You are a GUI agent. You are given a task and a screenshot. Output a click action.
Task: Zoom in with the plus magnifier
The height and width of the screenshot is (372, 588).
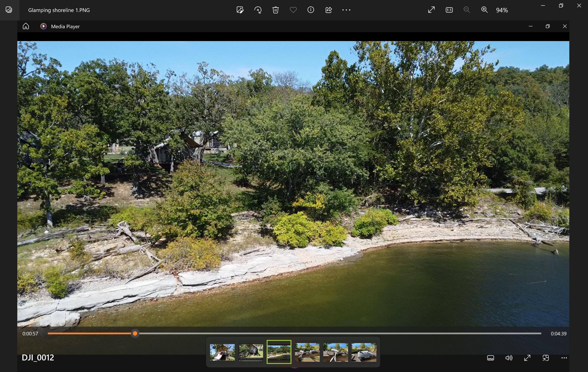pos(485,10)
